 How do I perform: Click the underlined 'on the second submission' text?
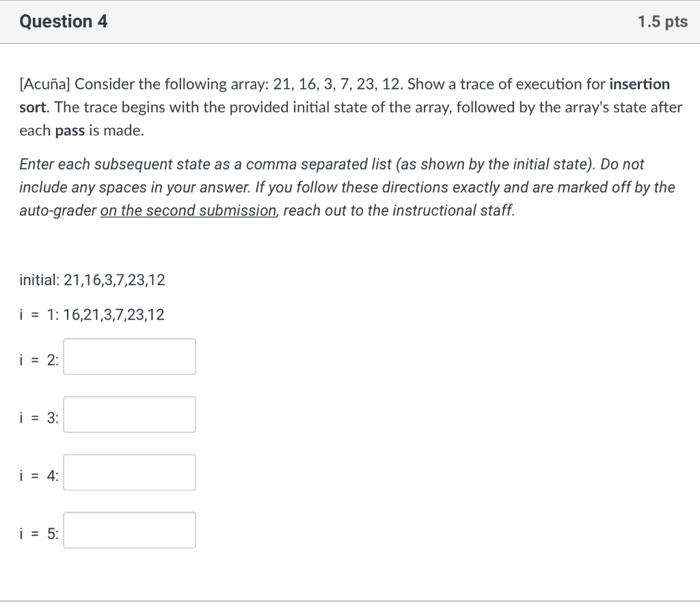[189, 211]
